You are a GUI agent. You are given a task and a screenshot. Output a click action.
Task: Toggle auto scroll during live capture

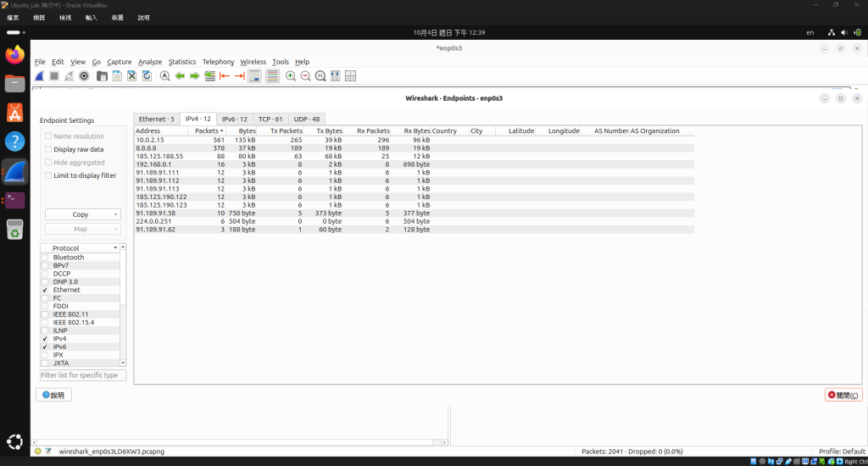254,75
